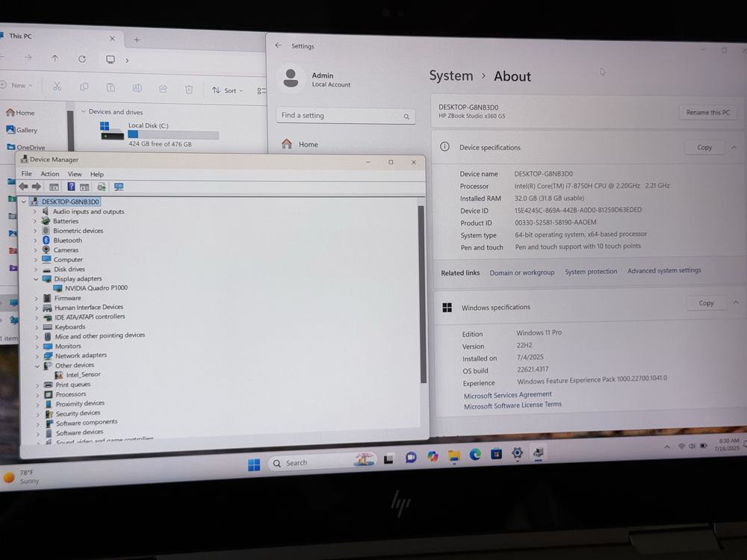Click the Paste icon in File Explorer toolbar
Image resolution: width=747 pixels, height=560 pixels.
[x=111, y=87]
